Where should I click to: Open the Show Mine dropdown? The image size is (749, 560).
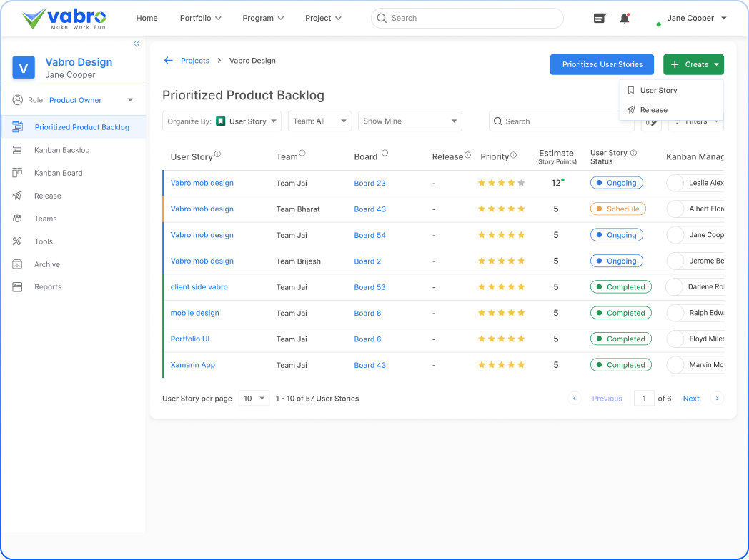(410, 121)
